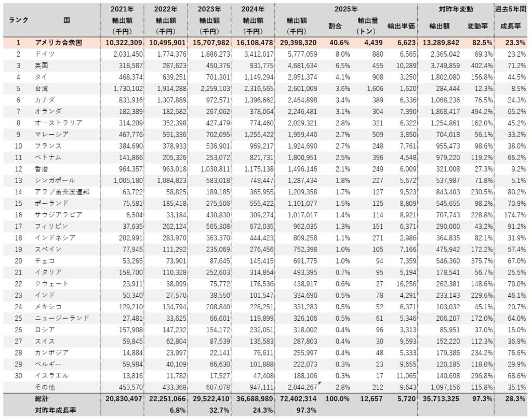The image size is (532, 420).
Task: Click the 国 column header
Action: (66, 20)
